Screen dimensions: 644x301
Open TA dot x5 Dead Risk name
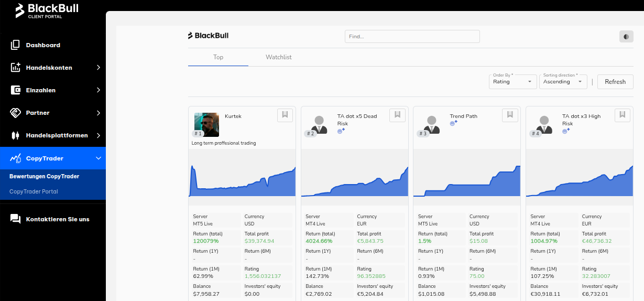[357, 120]
